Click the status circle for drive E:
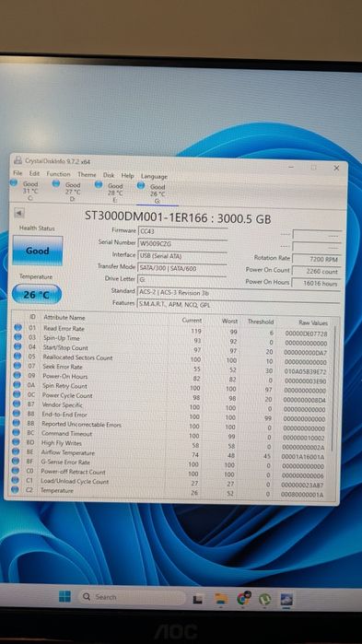Viewport: 362px width, 644px height. coord(99,185)
